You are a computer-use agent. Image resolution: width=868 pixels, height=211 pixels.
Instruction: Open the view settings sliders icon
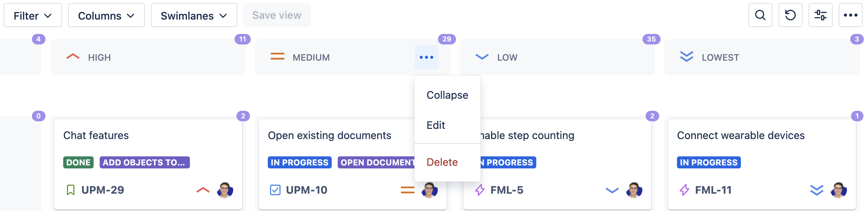(820, 15)
